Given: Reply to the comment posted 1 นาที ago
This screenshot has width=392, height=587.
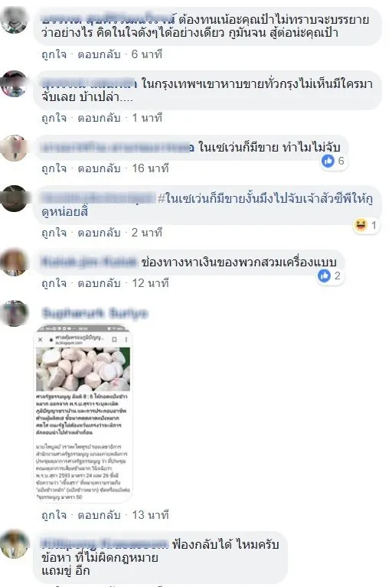Looking at the screenshot, I should pyautogui.click(x=99, y=119).
